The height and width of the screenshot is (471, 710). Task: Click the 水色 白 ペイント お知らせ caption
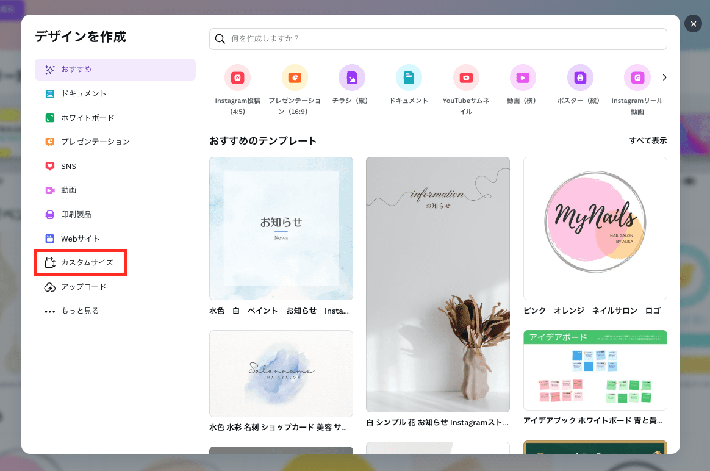[x=279, y=311]
